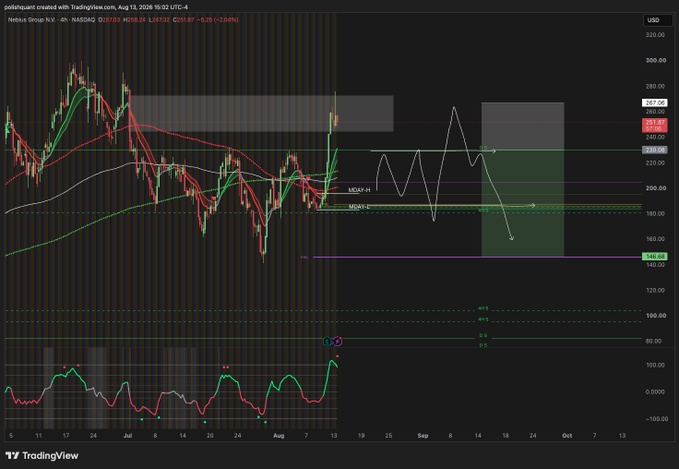Click the Aug label on time axis

[x=278, y=436]
